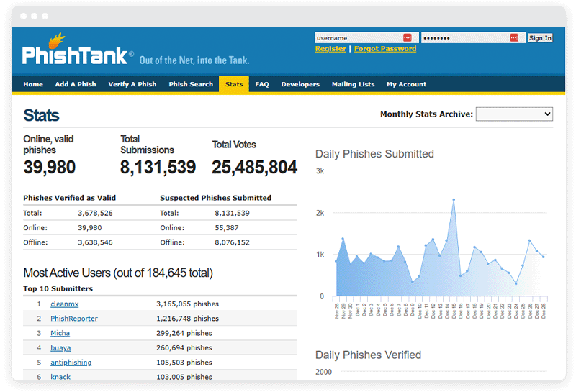The width and height of the screenshot is (576, 392).
Task: Go to the Developers section
Action: pyautogui.click(x=300, y=84)
